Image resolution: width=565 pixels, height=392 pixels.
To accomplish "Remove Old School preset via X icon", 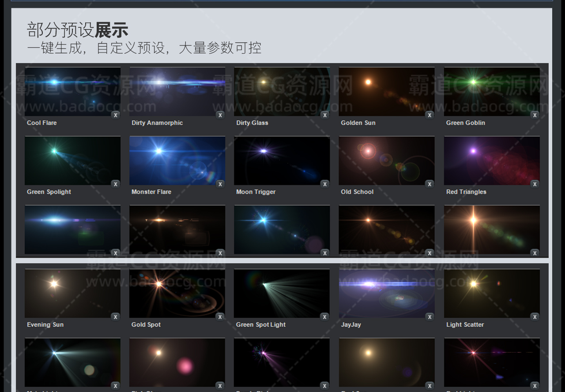I will (429, 184).
